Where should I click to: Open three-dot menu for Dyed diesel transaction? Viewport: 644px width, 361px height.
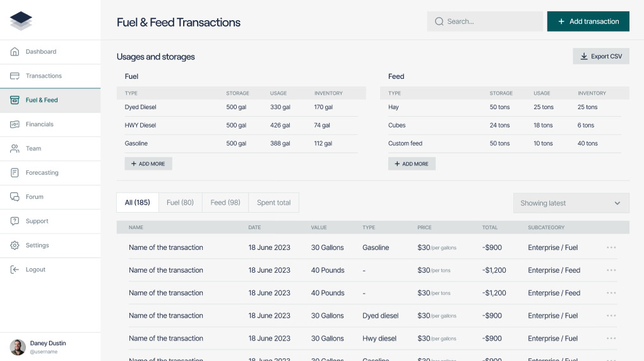tap(611, 316)
